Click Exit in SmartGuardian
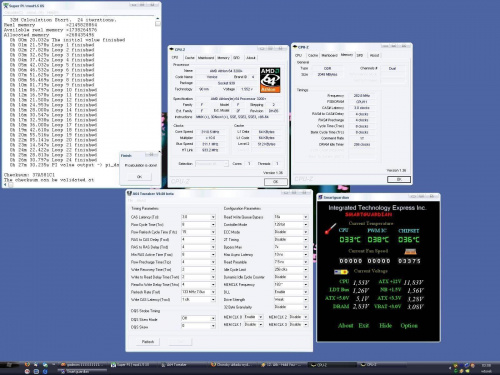The width and height of the screenshot is (500, 375). click(x=364, y=325)
